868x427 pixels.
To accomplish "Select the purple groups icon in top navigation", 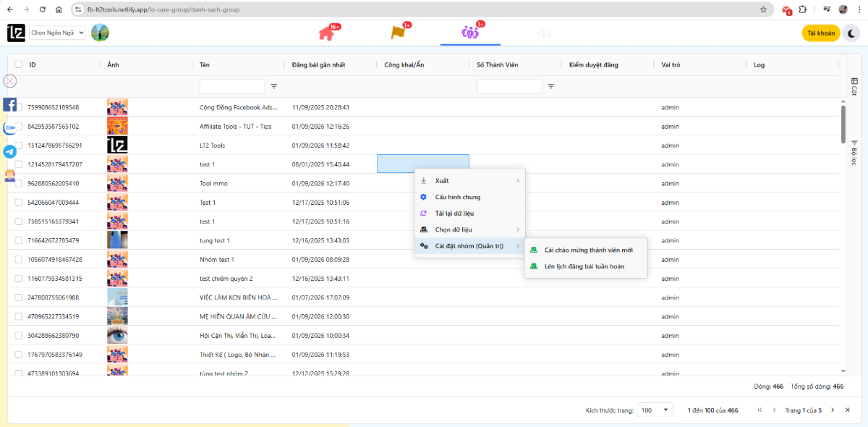I will pos(468,33).
